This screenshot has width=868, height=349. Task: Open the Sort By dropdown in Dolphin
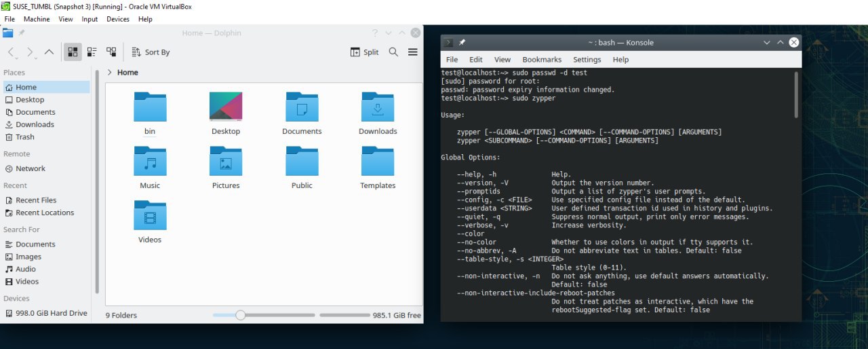pos(151,52)
